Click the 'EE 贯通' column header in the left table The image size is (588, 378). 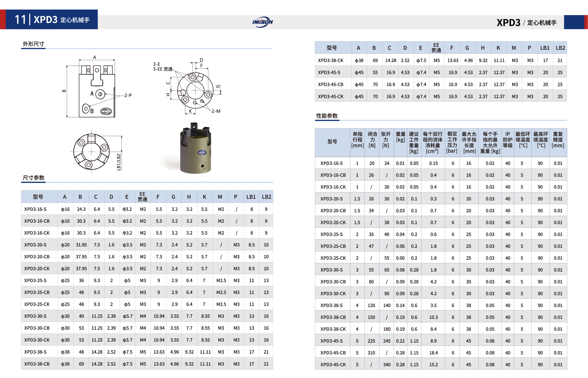pyautogui.click(x=142, y=197)
